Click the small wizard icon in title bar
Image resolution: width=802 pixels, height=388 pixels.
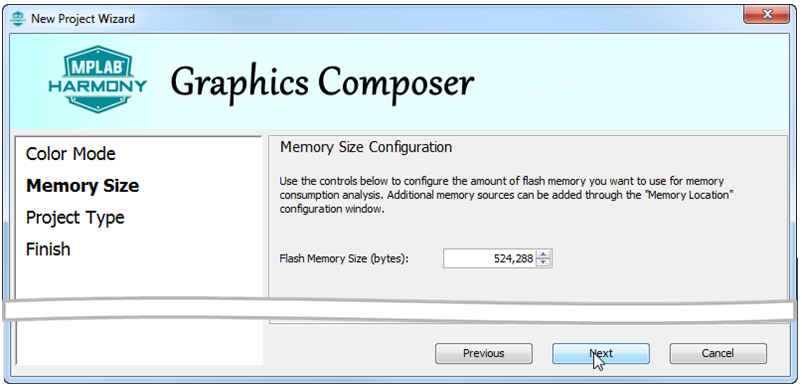click(17, 19)
